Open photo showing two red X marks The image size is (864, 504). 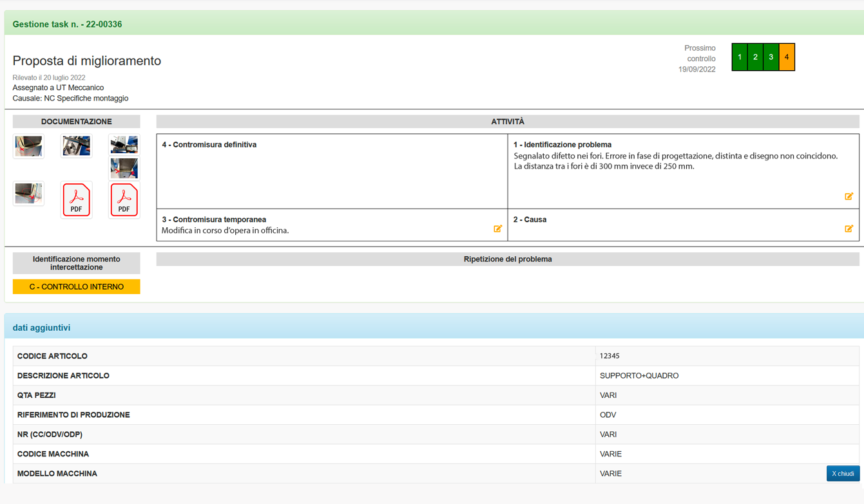(x=124, y=168)
